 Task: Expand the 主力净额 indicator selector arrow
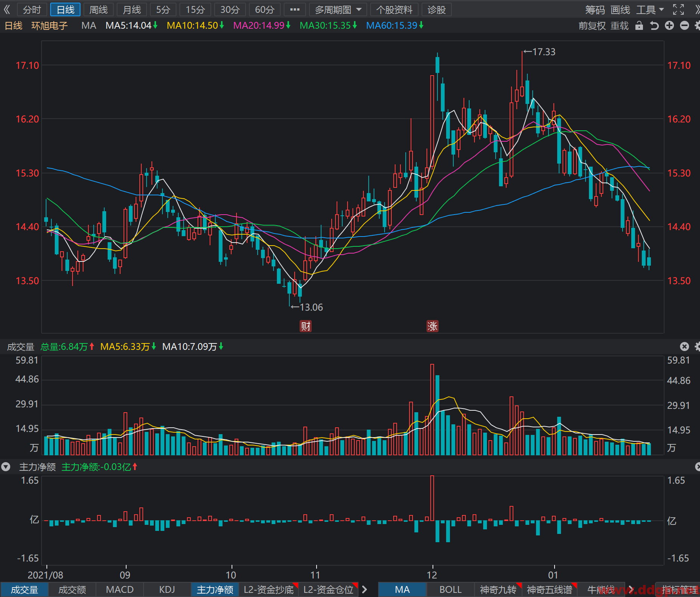click(6, 467)
